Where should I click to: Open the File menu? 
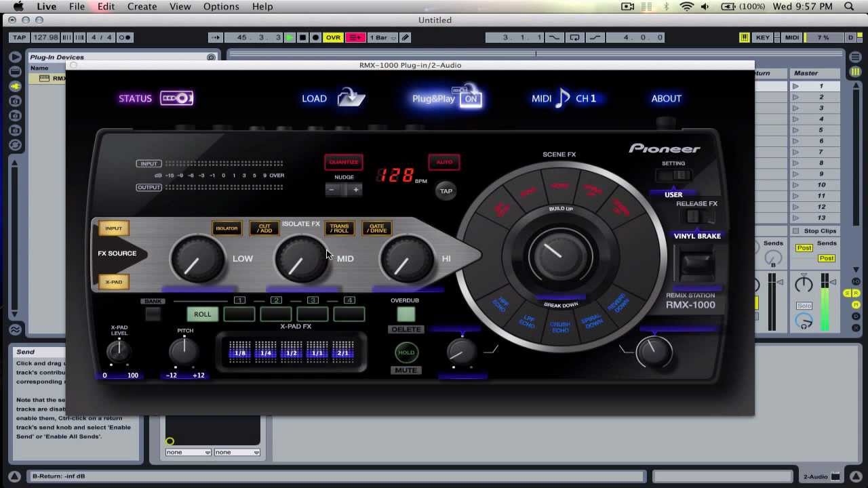pyautogui.click(x=77, y=6)
